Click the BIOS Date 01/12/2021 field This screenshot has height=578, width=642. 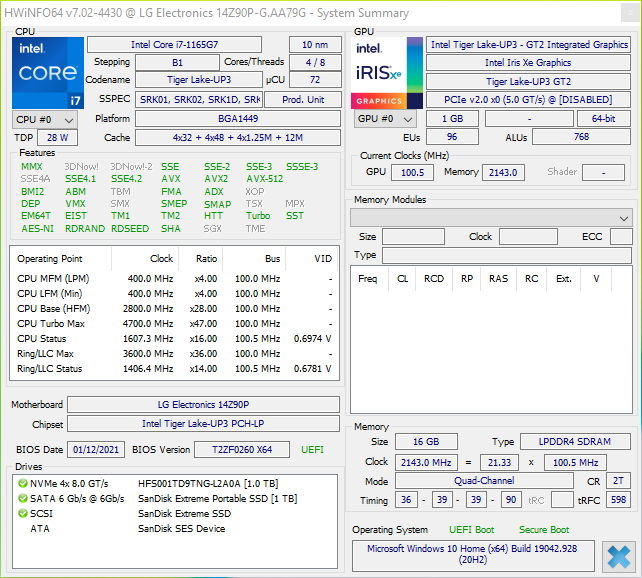tap(96, 449)
